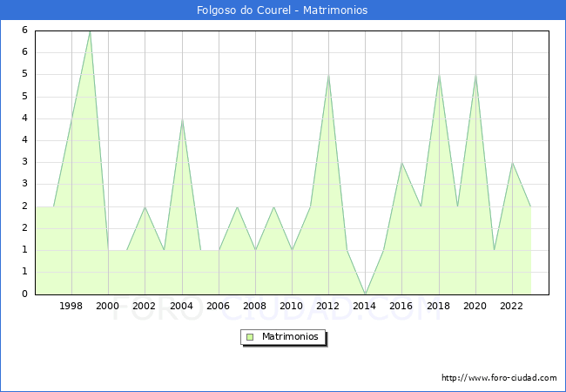Click the 2014 zero-value data point
The height and width of the screenshot is (392, 566).
365,294
